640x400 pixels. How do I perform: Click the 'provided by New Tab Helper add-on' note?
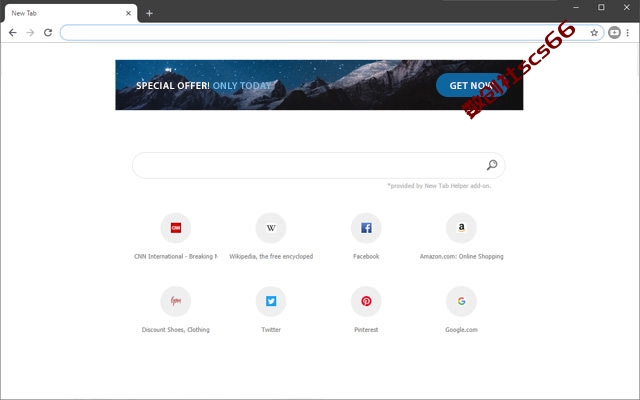pos(439,186)
